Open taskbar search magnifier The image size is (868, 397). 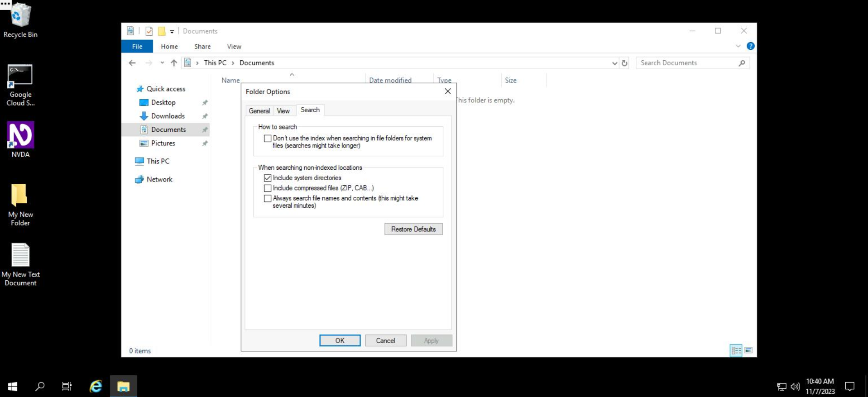[x=40, y=386]
